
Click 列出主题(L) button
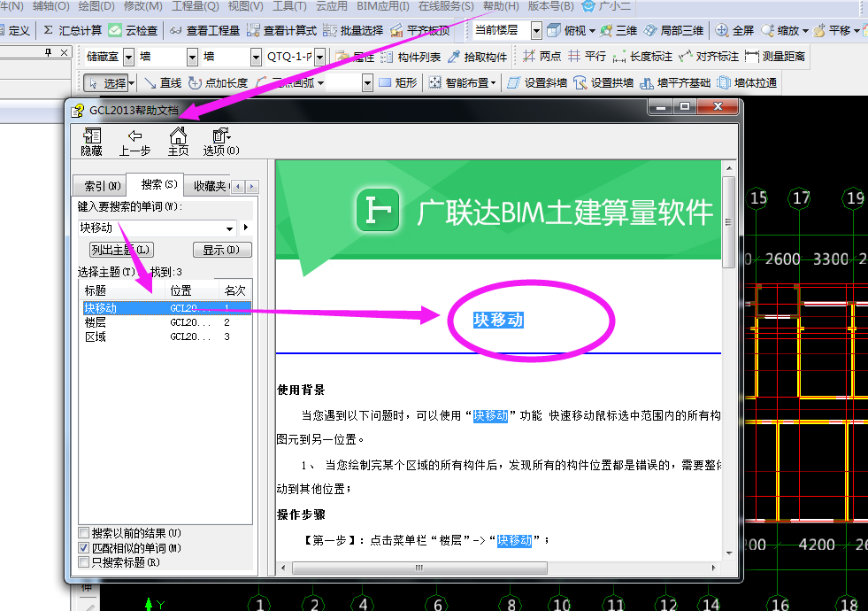[122, 250]
